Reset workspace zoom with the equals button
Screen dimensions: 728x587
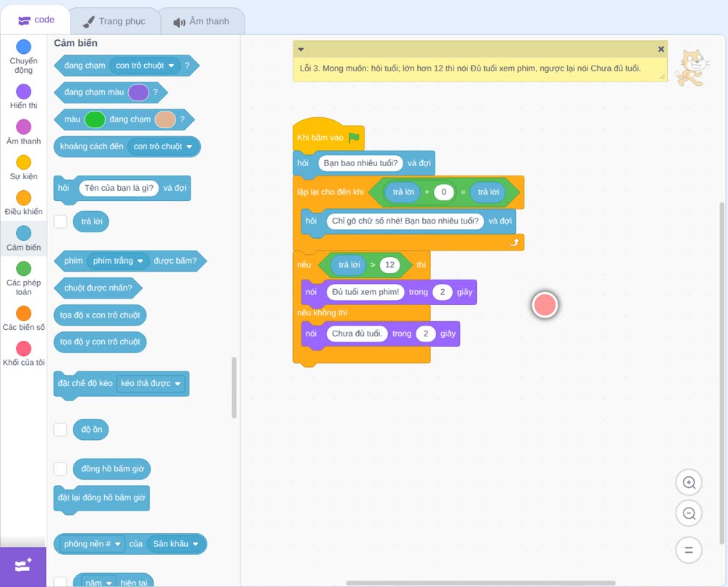pos(689,551)
